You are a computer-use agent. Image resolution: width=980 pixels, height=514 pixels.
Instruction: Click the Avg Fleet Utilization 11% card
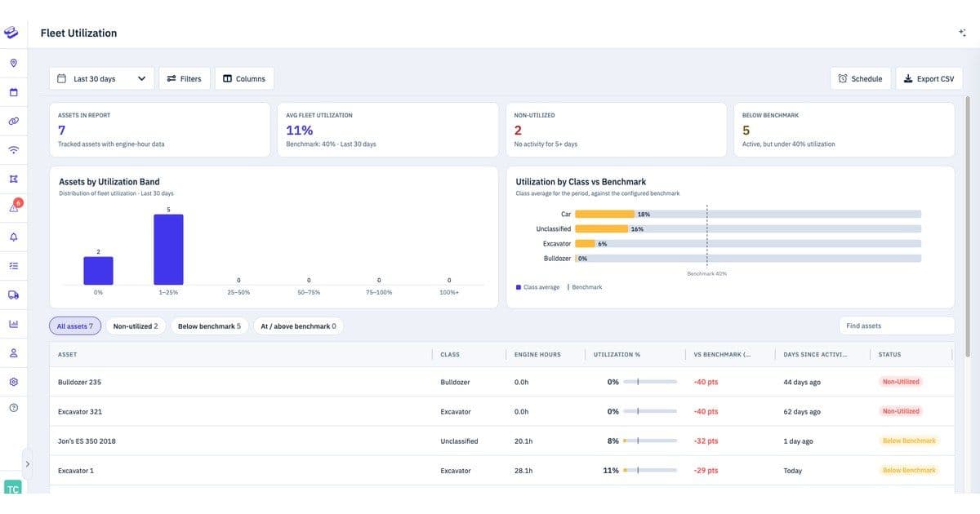pyautogui.click(x=388, y=130)
